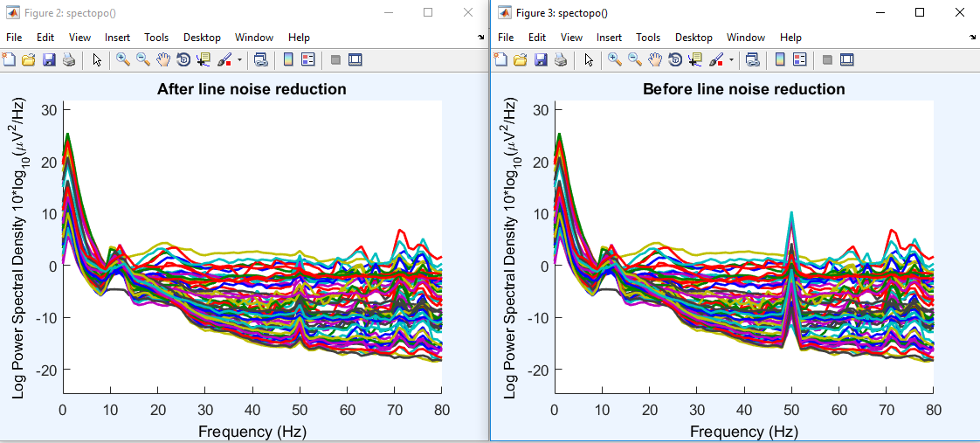Screen dimensions: 980x443
Task: Toggle Edit Plot arrow in Figure 2
Action: pos(97,59)
